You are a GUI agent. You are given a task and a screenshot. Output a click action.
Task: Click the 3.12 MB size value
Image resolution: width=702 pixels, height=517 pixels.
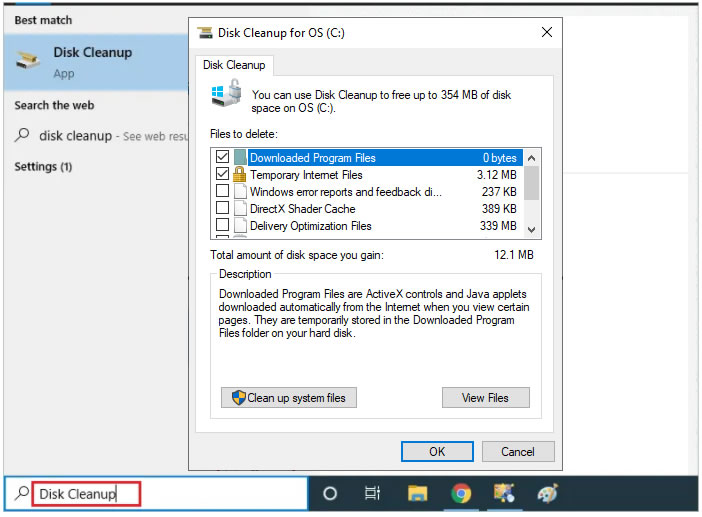point(497,175)
